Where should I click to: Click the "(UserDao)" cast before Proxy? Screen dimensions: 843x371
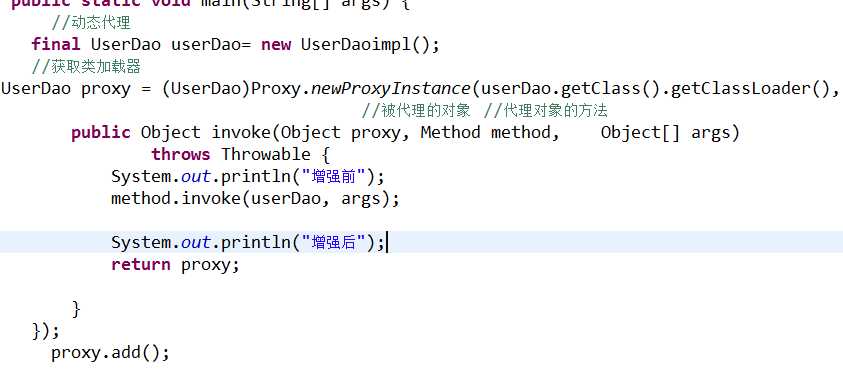pyautogui.click(x=206, y=88)
